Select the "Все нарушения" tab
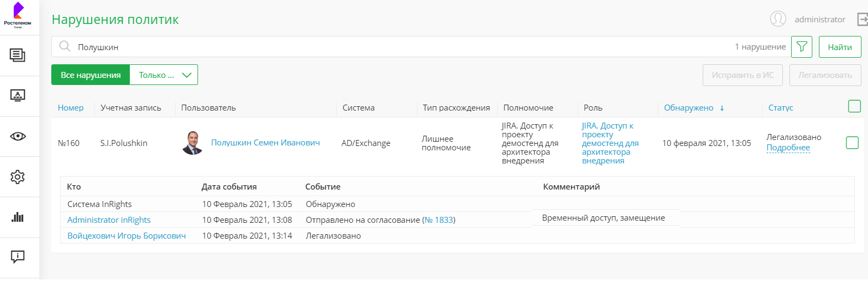 [91, 75]
